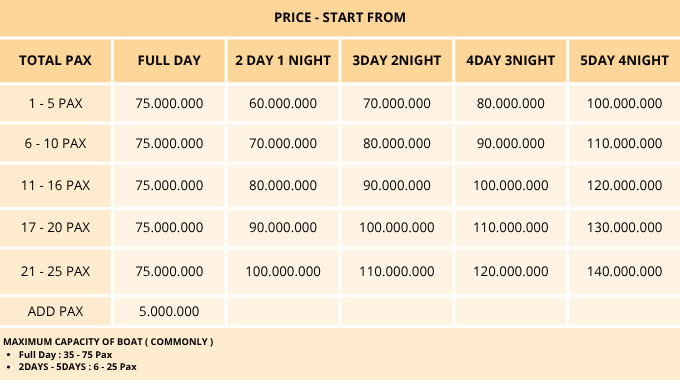Select the 11 - 16 PAX row label
Image resolution: width=680 pixels, height=380 pixels.
pos(55,185)
